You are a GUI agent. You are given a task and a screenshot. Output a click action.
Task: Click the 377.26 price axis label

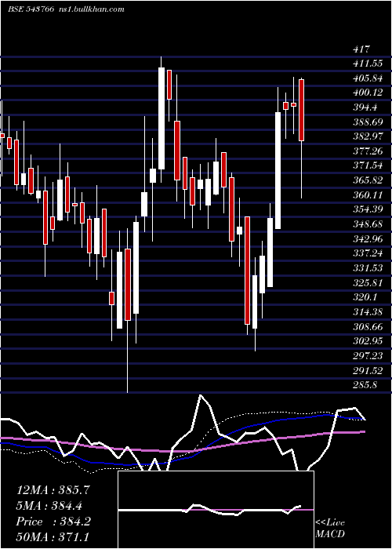point(368,151)
